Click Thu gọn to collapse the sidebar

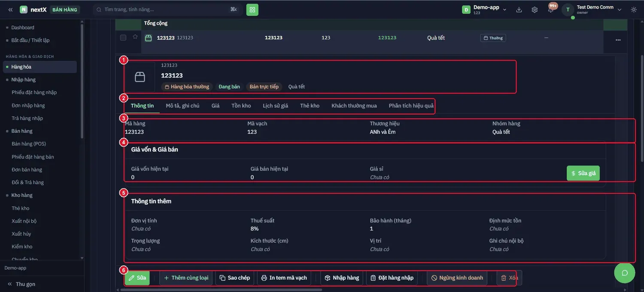point(21,284)
